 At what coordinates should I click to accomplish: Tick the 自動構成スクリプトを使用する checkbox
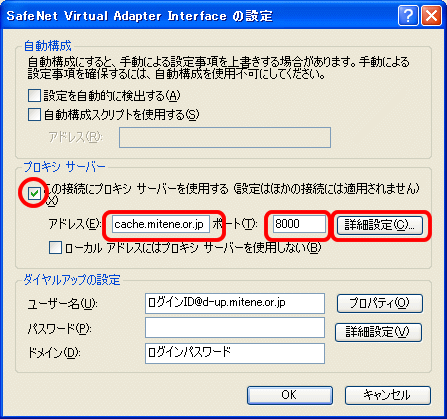tap(34, 115)
